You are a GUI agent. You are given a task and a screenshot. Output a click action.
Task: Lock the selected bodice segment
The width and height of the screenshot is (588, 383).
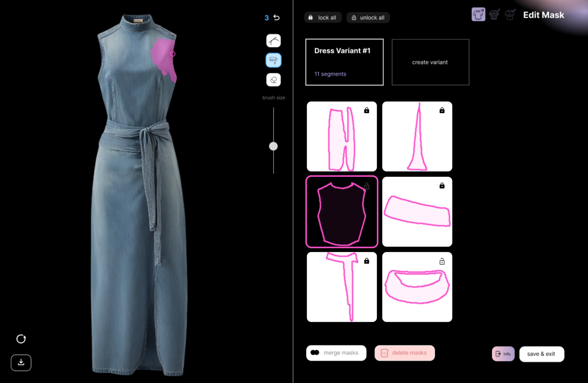point(367,186)
